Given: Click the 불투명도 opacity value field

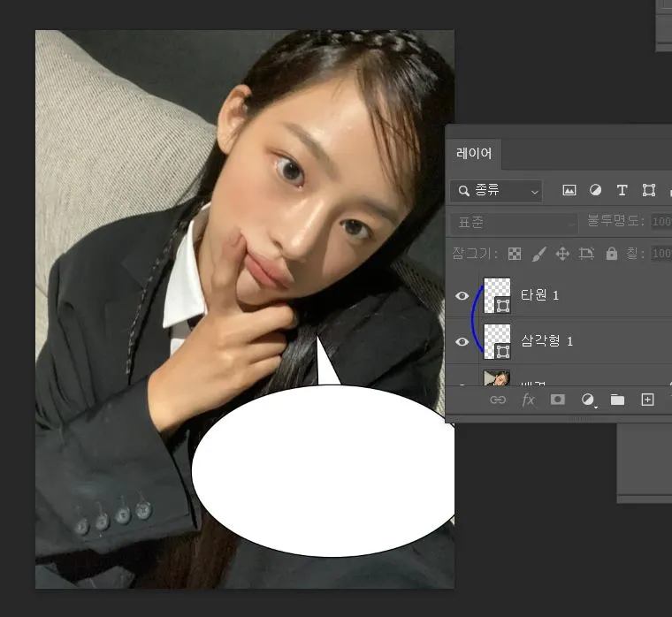Looking at the screenshot, I should pos(661,222).
